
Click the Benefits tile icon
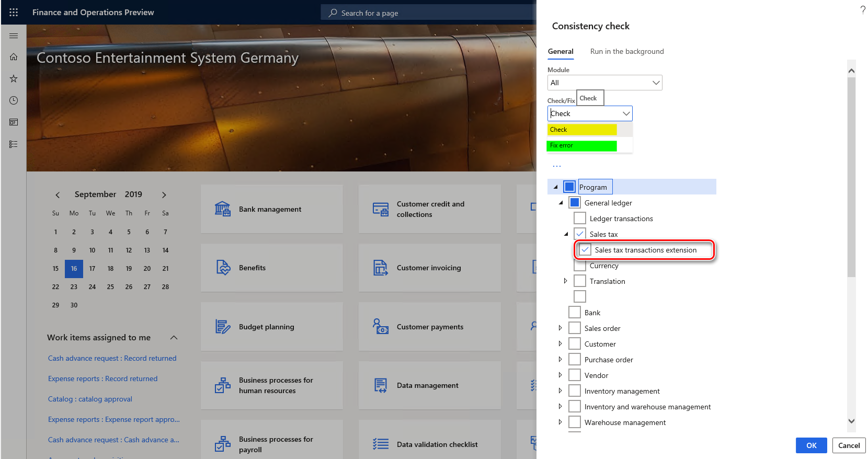[x=223, y=268]
